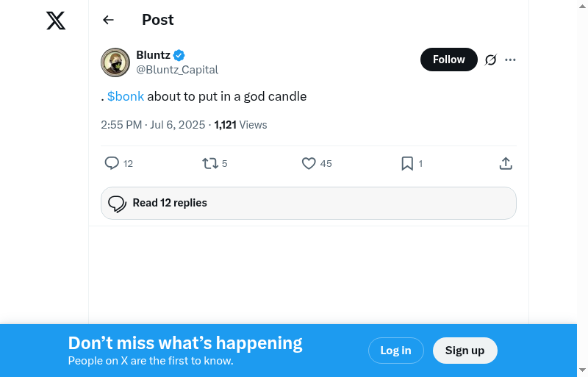Share the post via the share icon
The height and width of the screenshot is (377, 588).
tap(506, 163)
